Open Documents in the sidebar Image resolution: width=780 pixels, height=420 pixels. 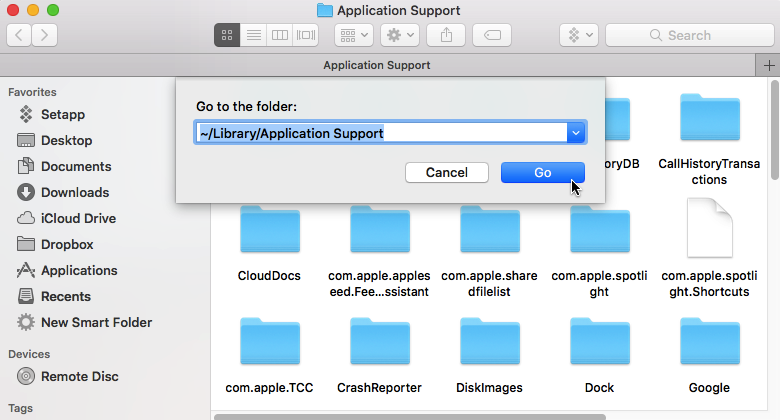[x=76, y=166]
